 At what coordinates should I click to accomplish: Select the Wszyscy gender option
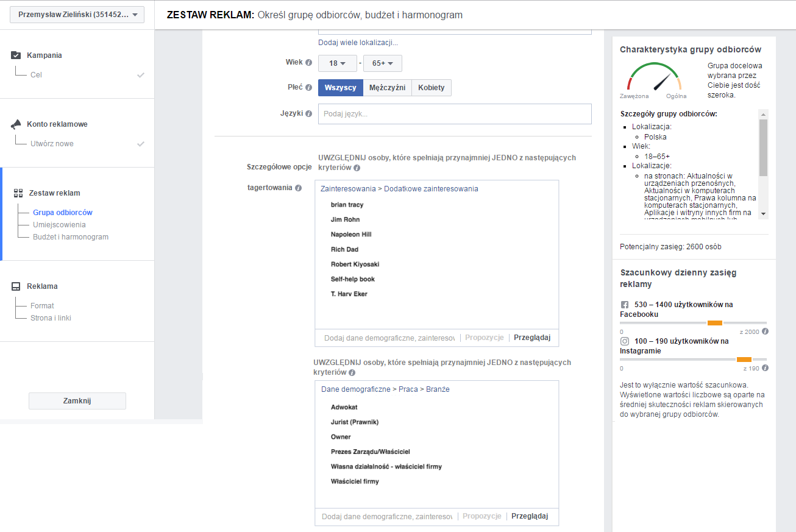point(339,87)
